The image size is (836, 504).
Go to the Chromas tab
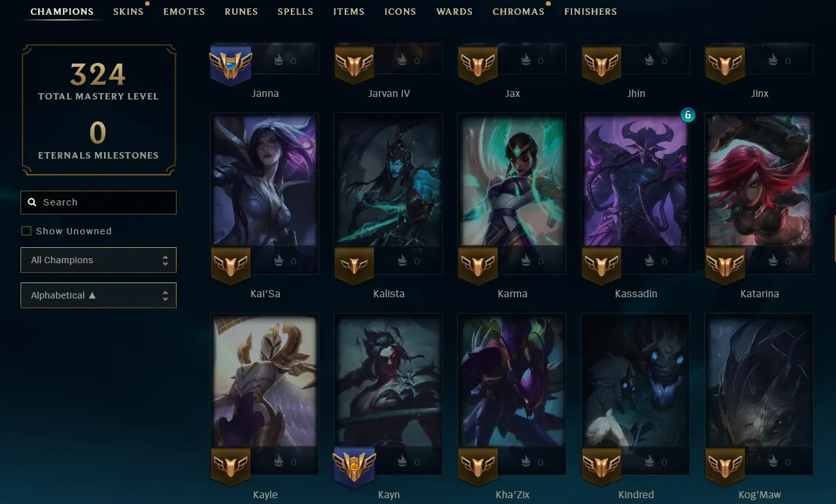tap(518, 12)
